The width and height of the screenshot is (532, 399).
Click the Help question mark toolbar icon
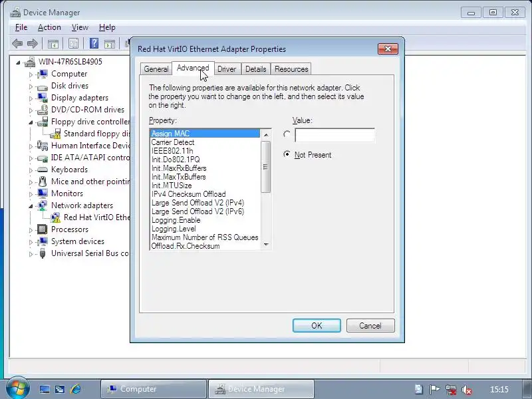tap(94, 43)
